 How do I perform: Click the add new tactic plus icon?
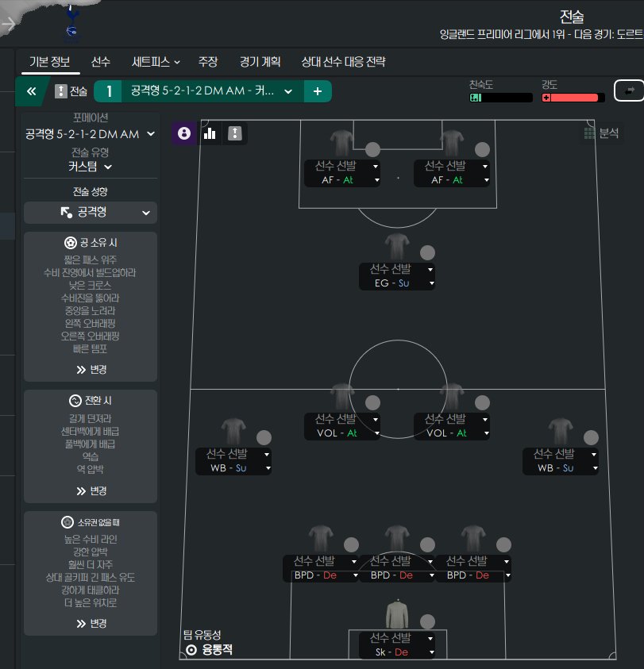pos(318,91)
